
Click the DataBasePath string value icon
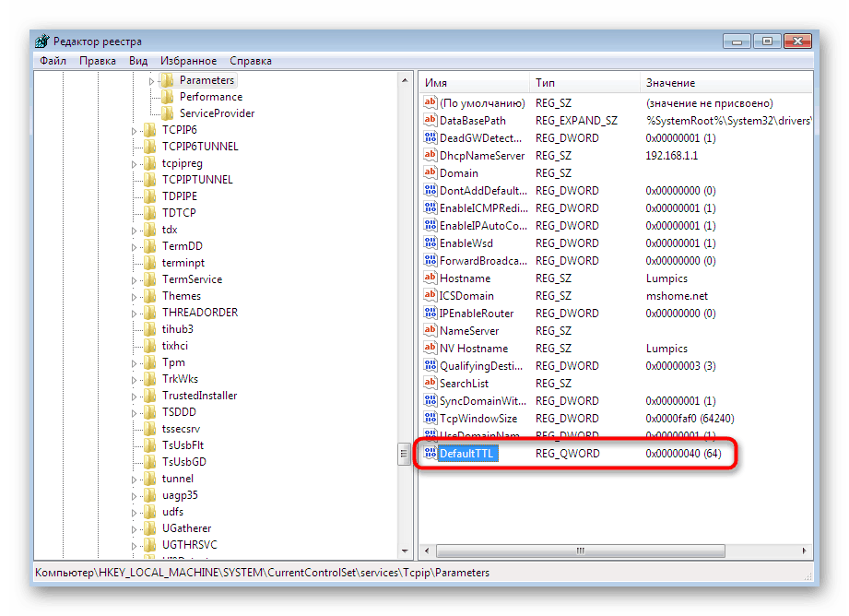point(430,120)
